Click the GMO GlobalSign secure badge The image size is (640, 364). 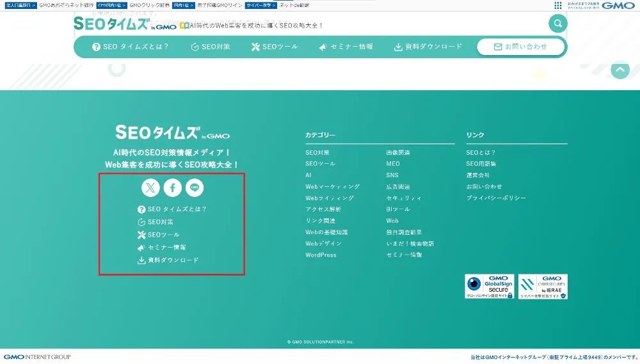point(490,287)
